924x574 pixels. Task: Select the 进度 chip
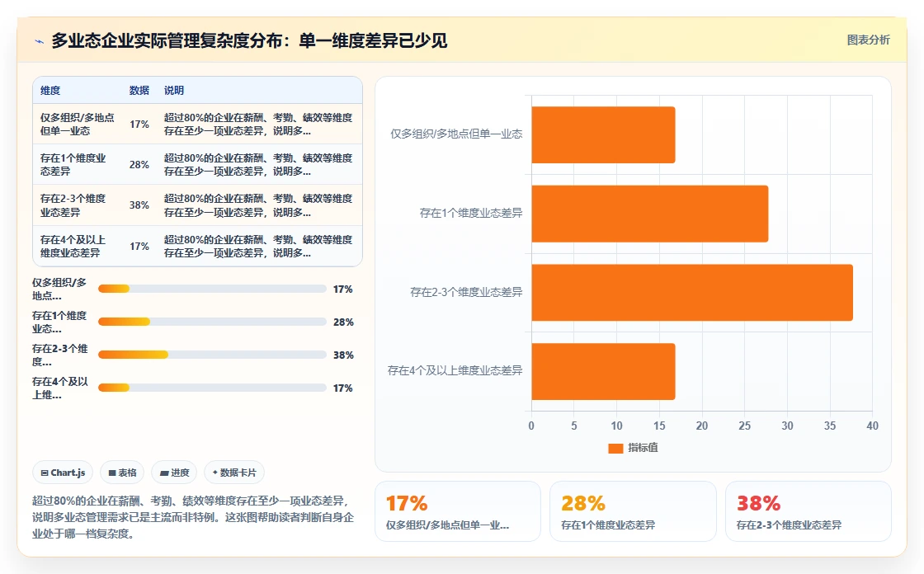coord(174,473)
